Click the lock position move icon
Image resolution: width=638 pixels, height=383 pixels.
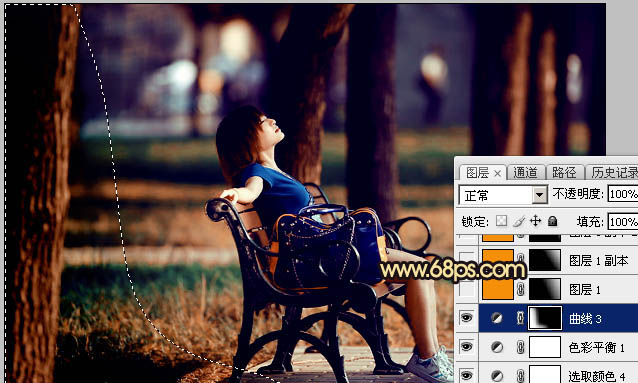point(535,221)
